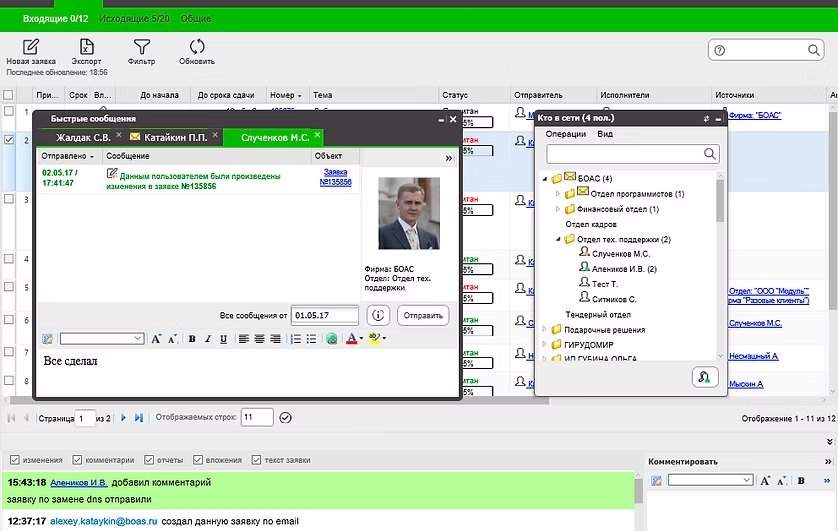The width and height of the screenshot is (838, 531).
Task: Refresh list with Обновить icon
Action: tap(197, 47)
